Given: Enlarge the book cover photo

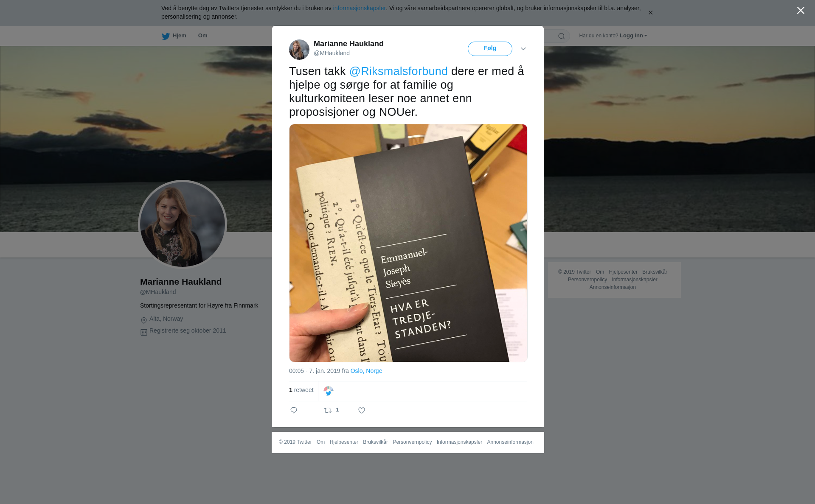Looking at the screenshot, I should click(408, 243).
